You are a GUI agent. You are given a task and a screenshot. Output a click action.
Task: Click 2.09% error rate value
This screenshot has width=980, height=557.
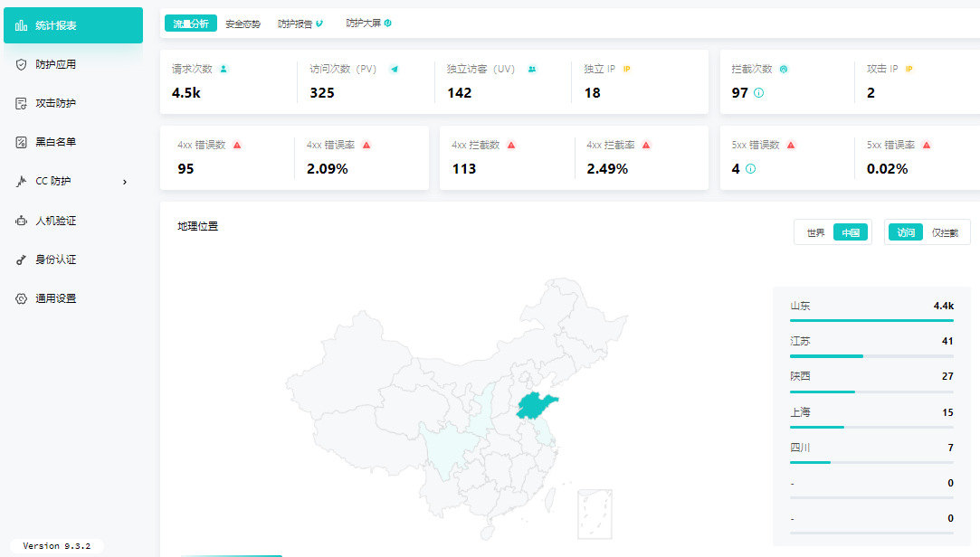[x=328, y=169]
